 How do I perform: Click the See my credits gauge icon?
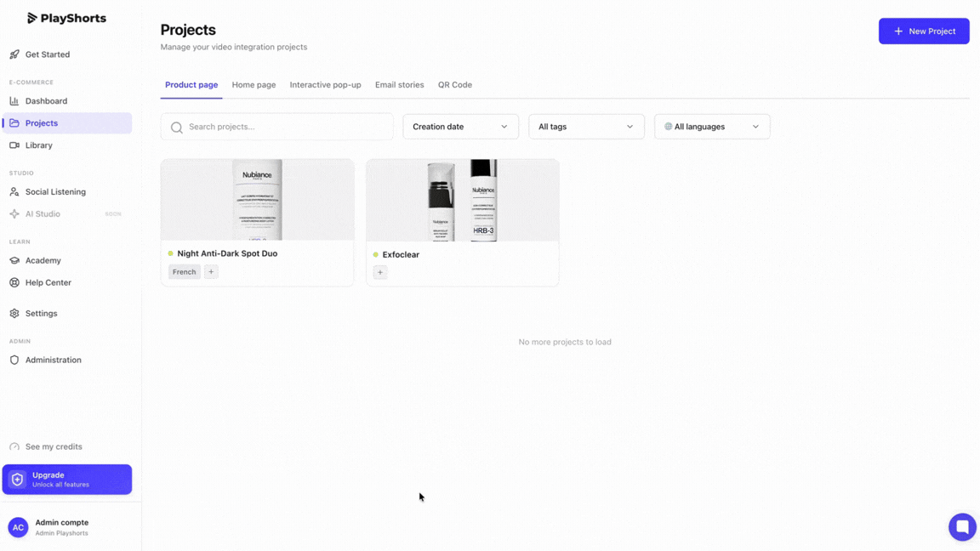[x=14, y=446]
